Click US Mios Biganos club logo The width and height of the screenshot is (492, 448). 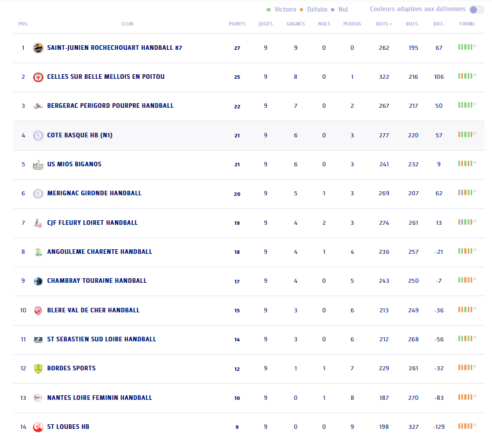[x=38, y=165]
